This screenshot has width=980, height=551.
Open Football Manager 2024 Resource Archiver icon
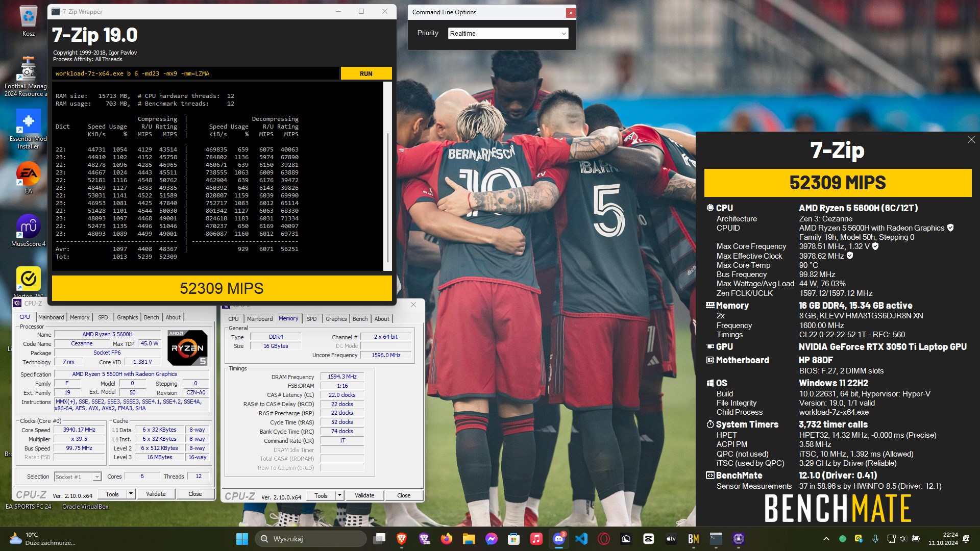[26, 77]
